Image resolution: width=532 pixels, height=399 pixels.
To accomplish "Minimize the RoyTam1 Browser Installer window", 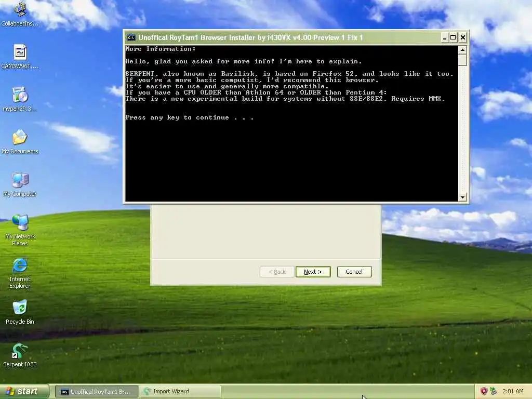I will click(x=445, y=37).
